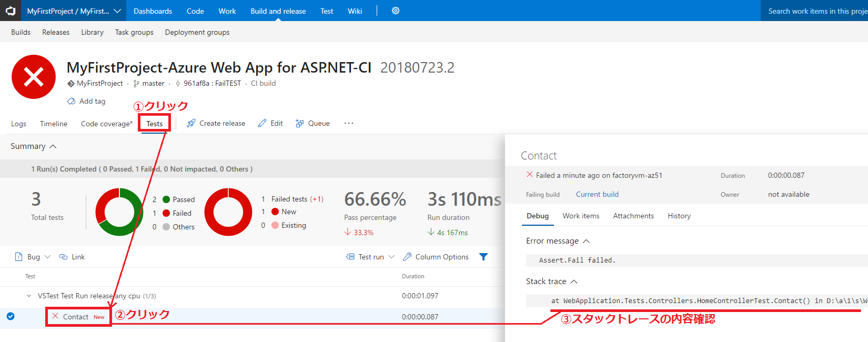Image resolution: width=868 pixels, height=342 pixels.
Task: Click the Test run list icon
Action: 350,257
